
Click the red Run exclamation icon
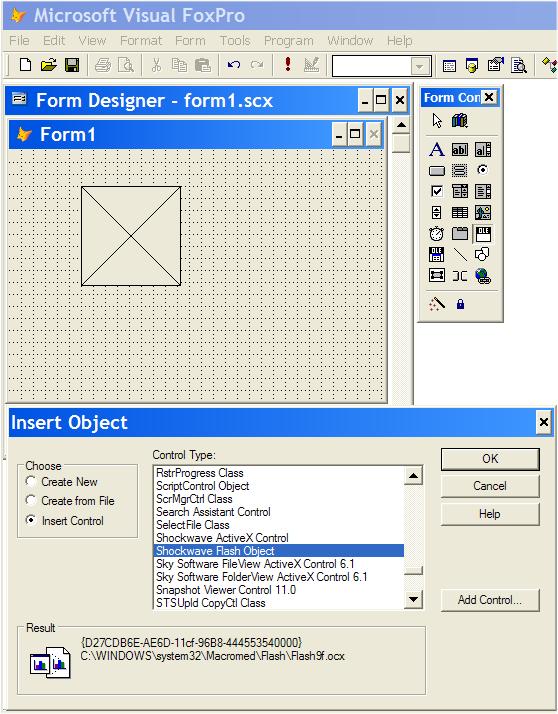coord(288,65)
